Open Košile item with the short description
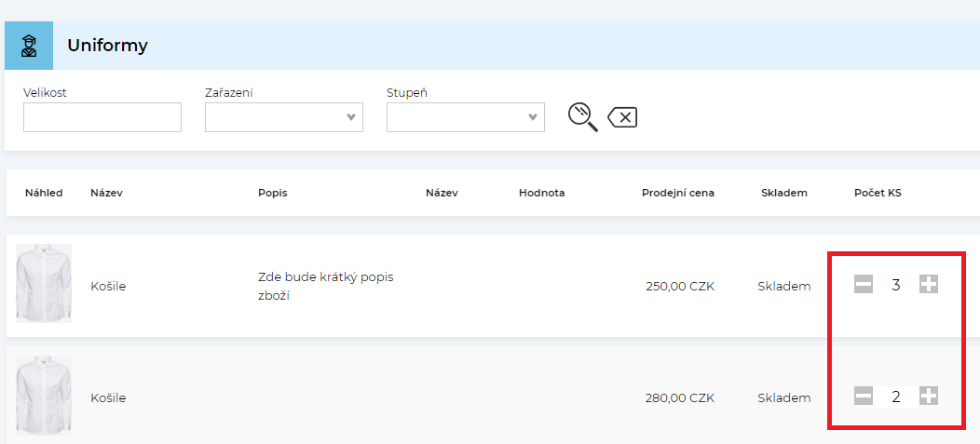Viewport: 980px width, 444px height. click(x=108, y=286)
